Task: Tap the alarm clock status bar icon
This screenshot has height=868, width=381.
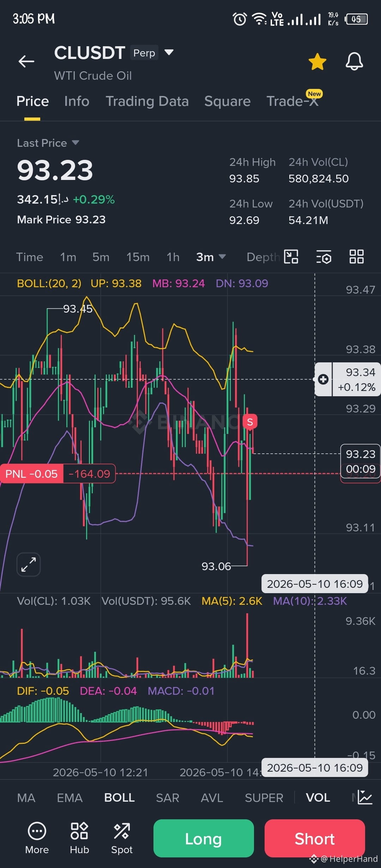Action: [240, 19]
